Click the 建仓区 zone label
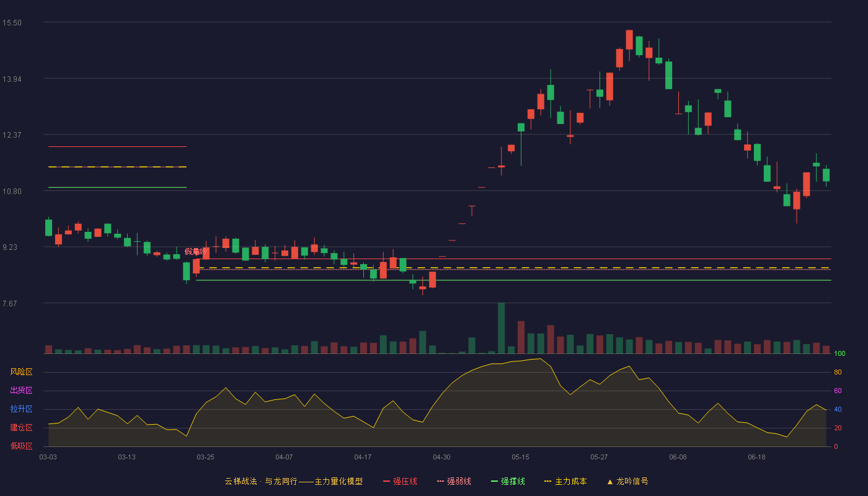Image resolution: width=868 pixels, height=496 pixels. coord(21,428)
